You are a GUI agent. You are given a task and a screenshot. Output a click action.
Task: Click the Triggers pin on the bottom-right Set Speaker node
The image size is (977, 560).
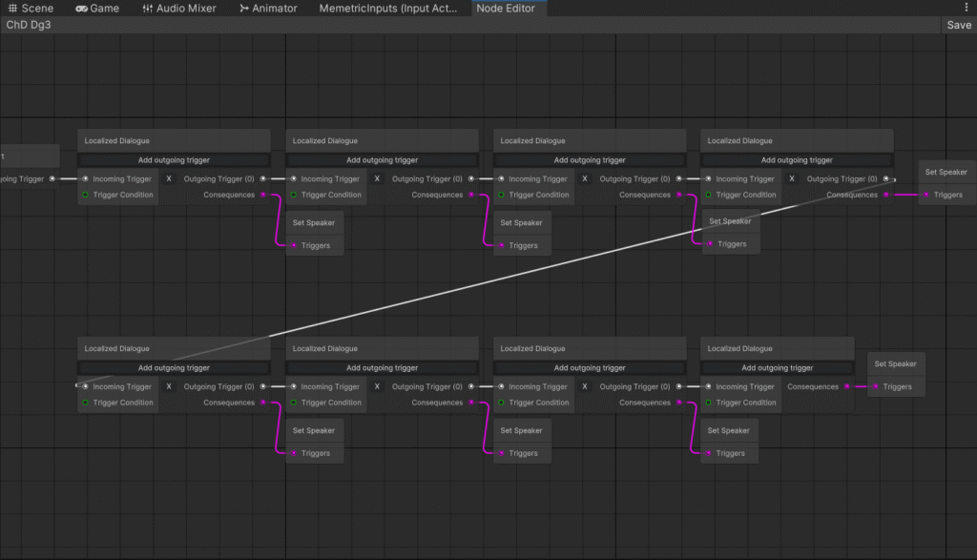click(875, 386)
